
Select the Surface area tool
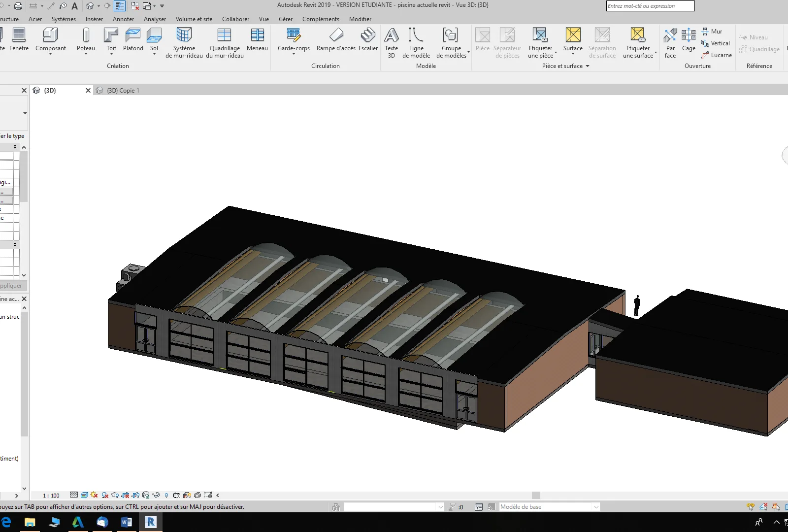573,40
